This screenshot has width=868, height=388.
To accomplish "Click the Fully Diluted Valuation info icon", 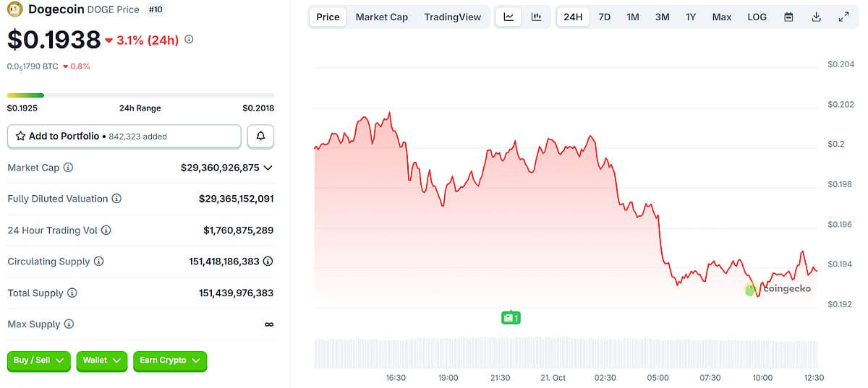I will (x=116, y=199).
